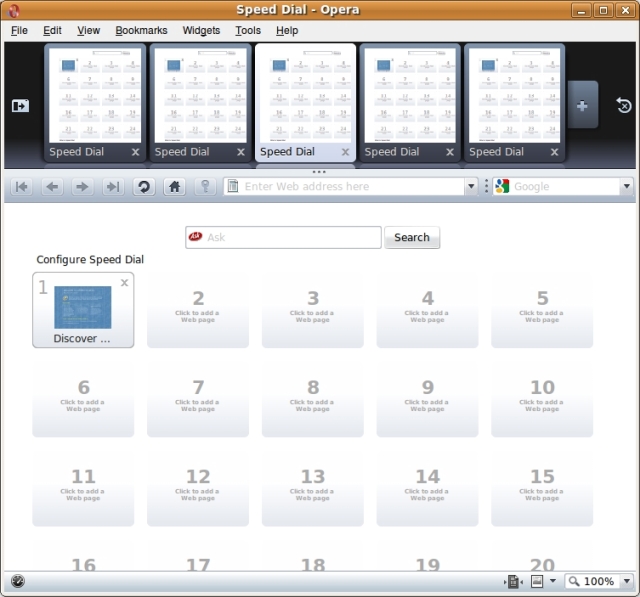Open the Edit menu
Viewport: 640px width, 597px height.
point(52,31)
